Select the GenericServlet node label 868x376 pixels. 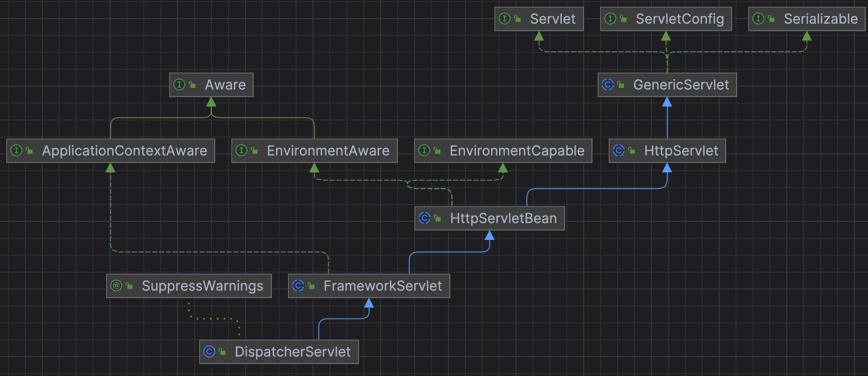tap(681, 84)
